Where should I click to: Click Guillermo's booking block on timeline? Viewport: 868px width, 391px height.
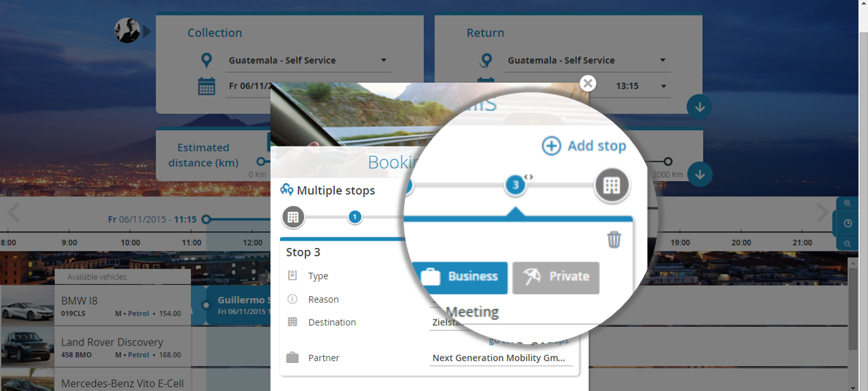click(x=239, y=305)
